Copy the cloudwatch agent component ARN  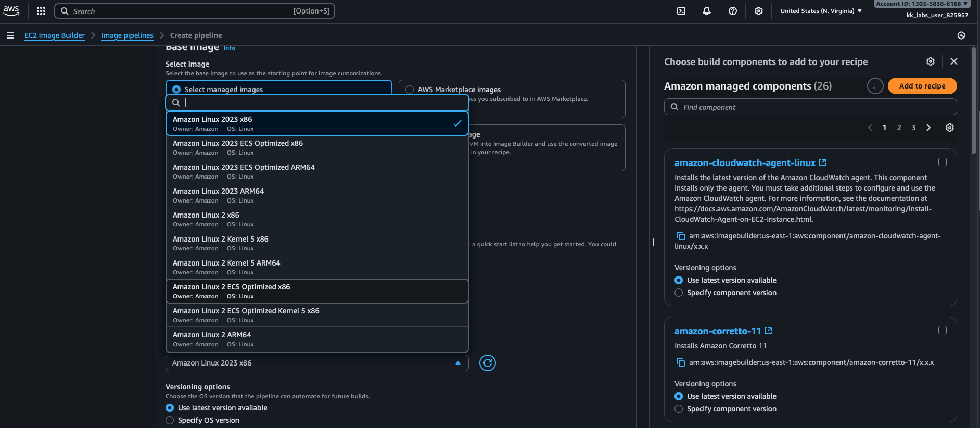pyautogui.click(x=680, y=236)
